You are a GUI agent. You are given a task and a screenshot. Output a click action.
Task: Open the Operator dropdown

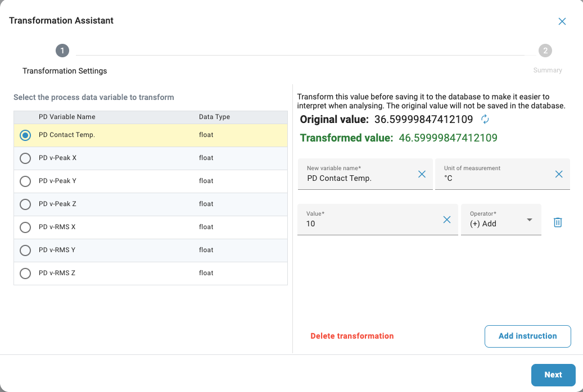[501, 220]
